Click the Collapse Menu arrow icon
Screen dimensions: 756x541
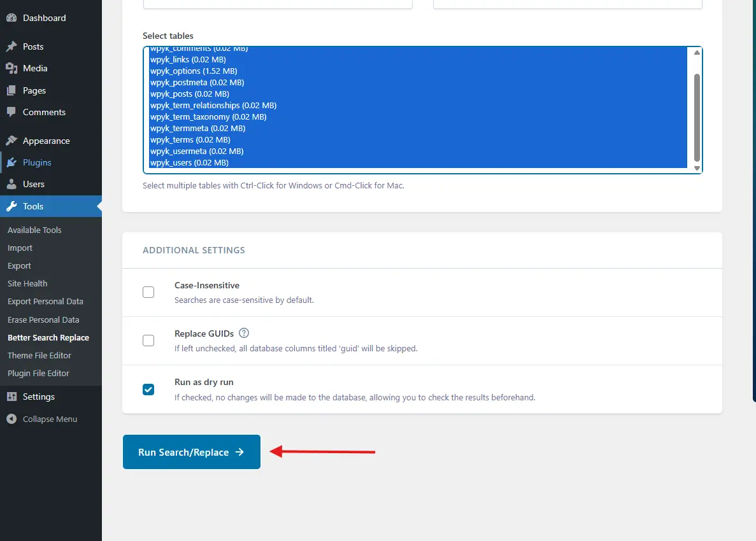coord(11,419)
